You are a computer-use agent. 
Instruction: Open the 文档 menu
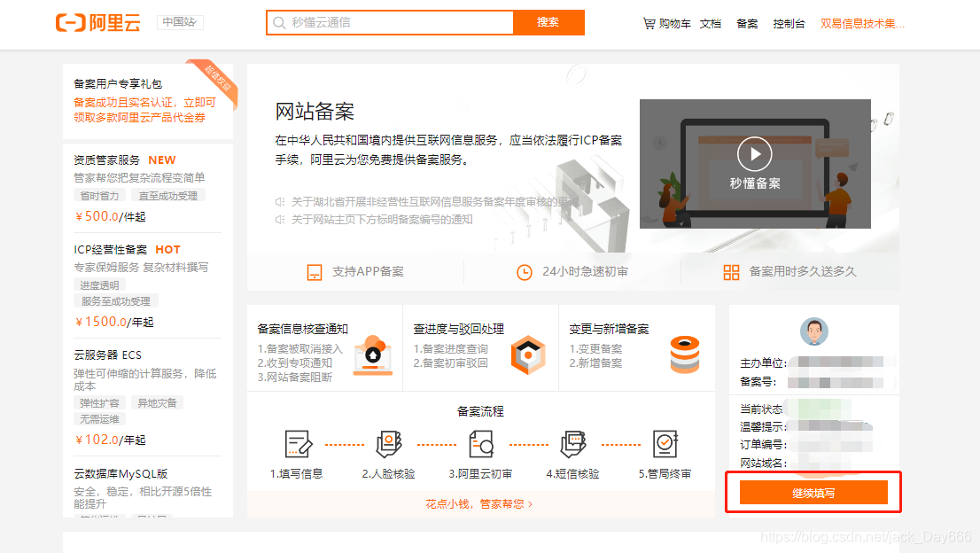tap(711, 24)
